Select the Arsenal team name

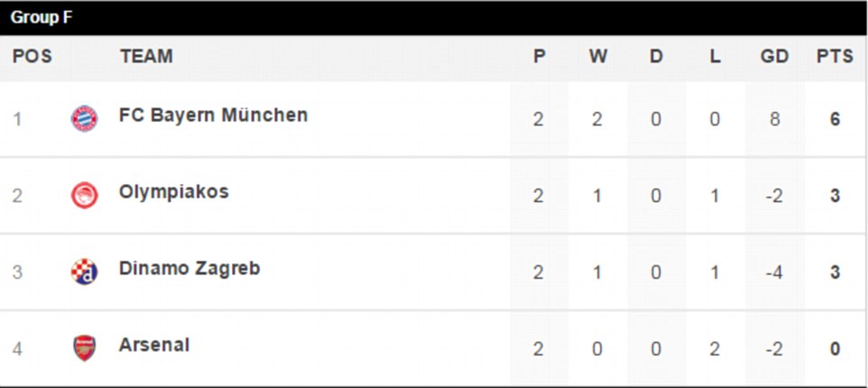[x=154, y=346]
